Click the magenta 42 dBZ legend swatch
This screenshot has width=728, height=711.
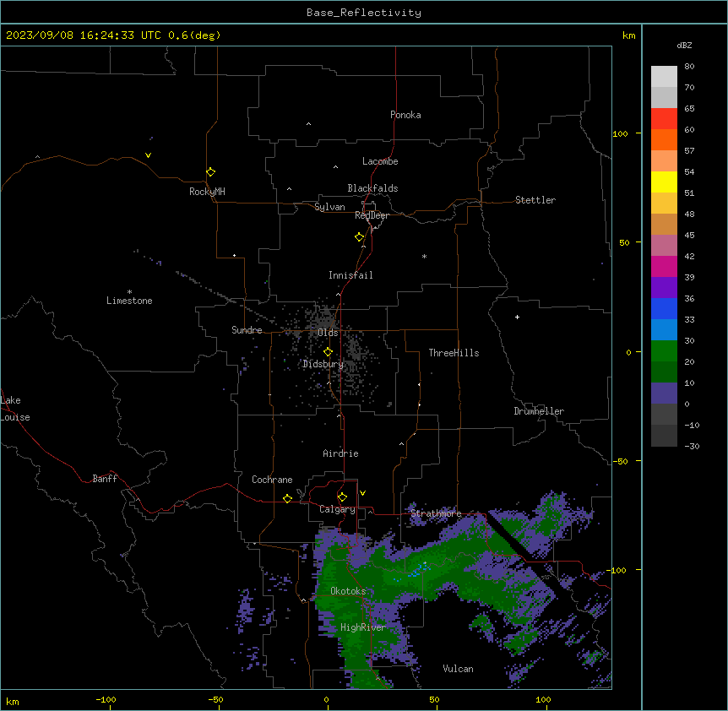[x=664, y=267]
